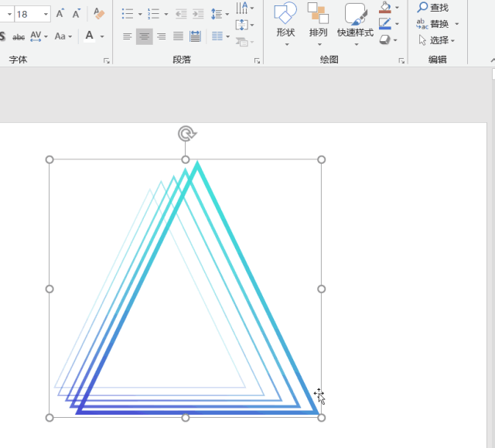Screen dimensions: 495x448
Task: Open the 形状 shapes gallery
Action: point(285,24)
